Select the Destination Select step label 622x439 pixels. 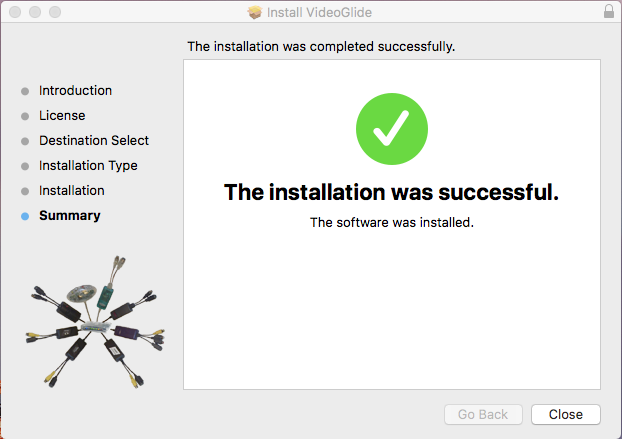(94, 141)
